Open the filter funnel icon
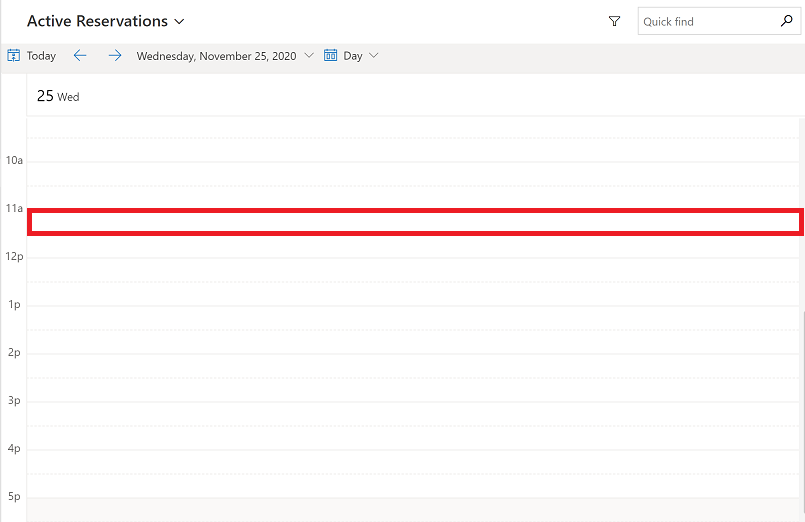 (614, 21)
